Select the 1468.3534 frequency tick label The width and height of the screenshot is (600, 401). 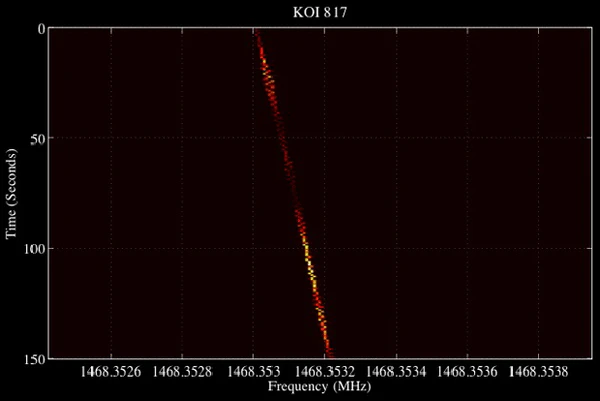point(396,371)
